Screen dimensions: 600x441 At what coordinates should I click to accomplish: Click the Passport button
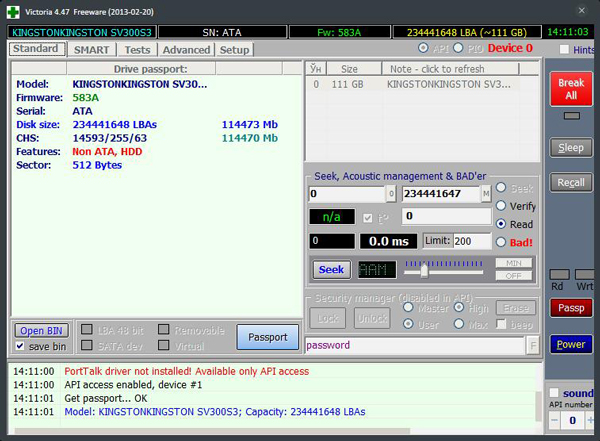(x=267, y=337)
